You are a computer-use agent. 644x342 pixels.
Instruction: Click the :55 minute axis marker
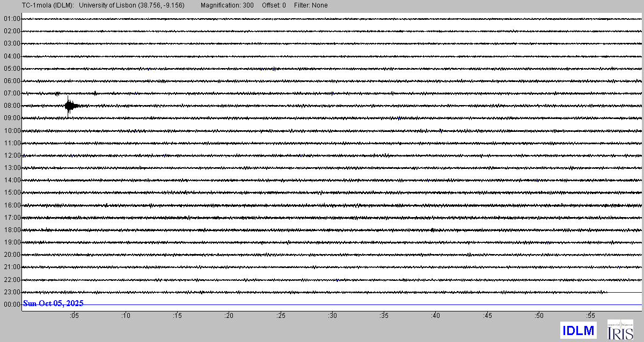click(591, 316)
